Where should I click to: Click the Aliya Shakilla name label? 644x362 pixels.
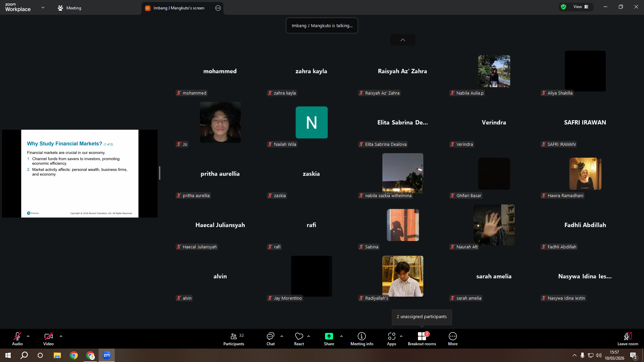tap(557, 93)
